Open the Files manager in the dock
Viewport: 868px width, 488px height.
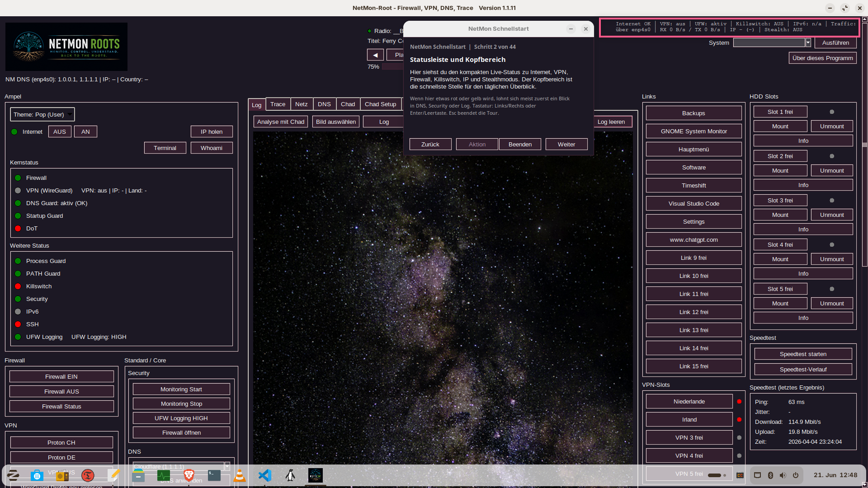click(x=138, y=475)
